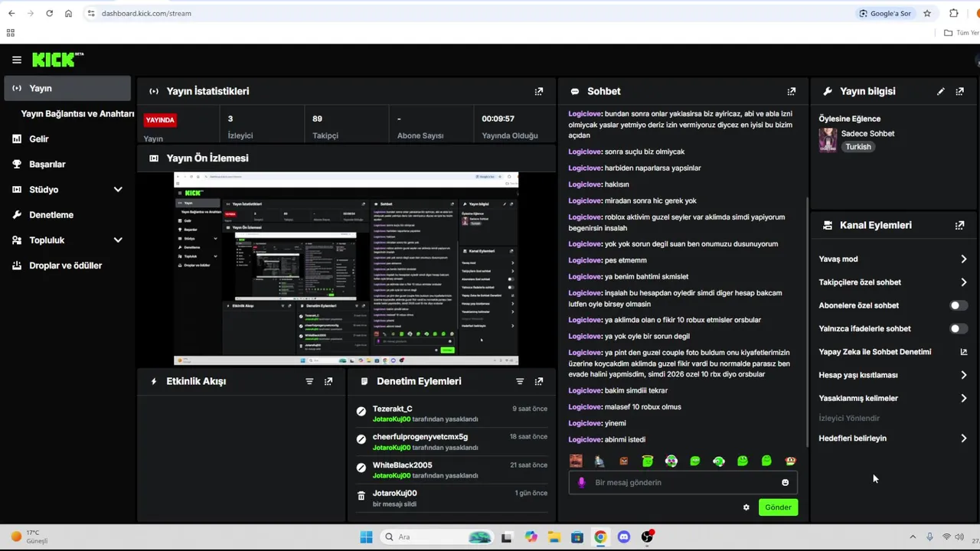Open Takipçilere özel sohbet settings arrow
This screenshot has height=551, width=980.
[x=964, y=282]
